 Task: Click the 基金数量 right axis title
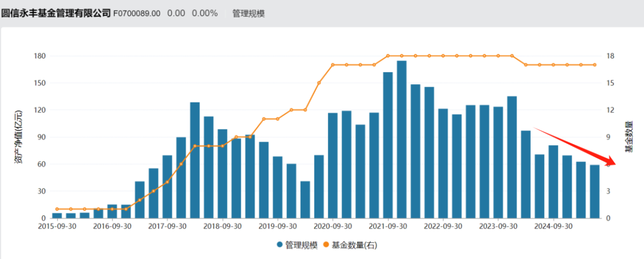click(x=628, y=137)
